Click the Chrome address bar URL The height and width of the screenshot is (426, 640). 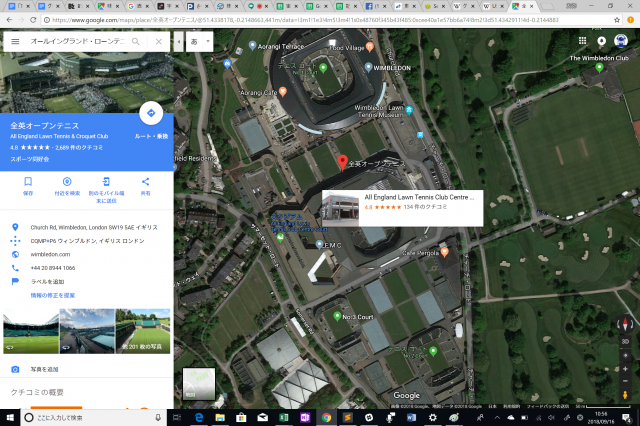coord(305,20)
